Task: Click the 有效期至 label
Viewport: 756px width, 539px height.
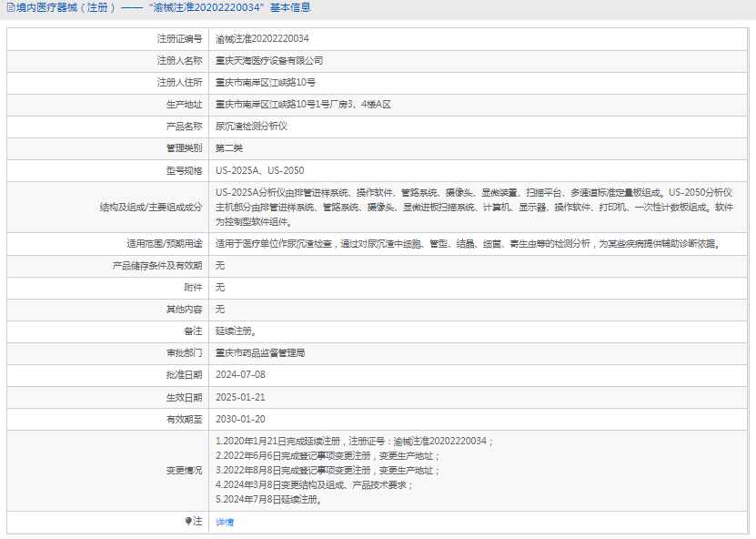Action: click(x=184, y=420)
